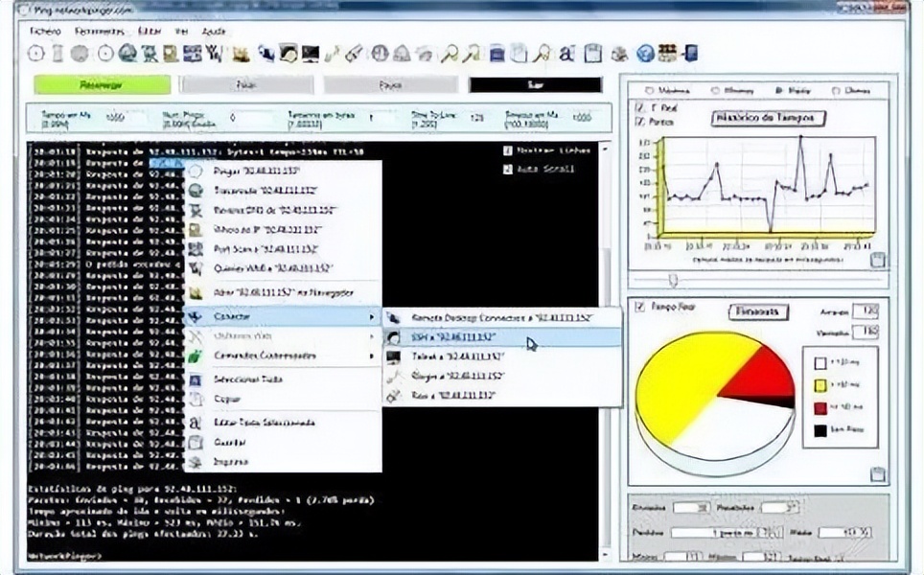Toggle the Auto Scroll checkbox
The width and height of the screenshot is (924, 575).
pyautogui.click(x=508, y=170)
